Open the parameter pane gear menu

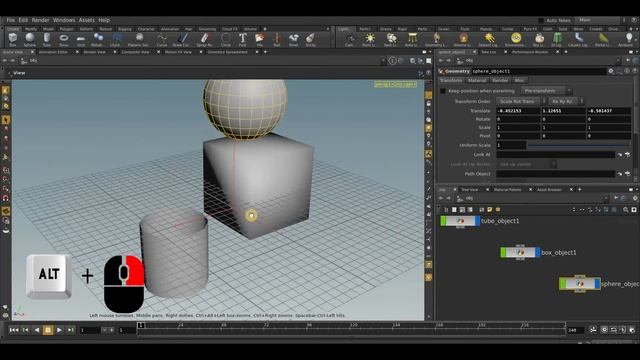tap(611, 71)
